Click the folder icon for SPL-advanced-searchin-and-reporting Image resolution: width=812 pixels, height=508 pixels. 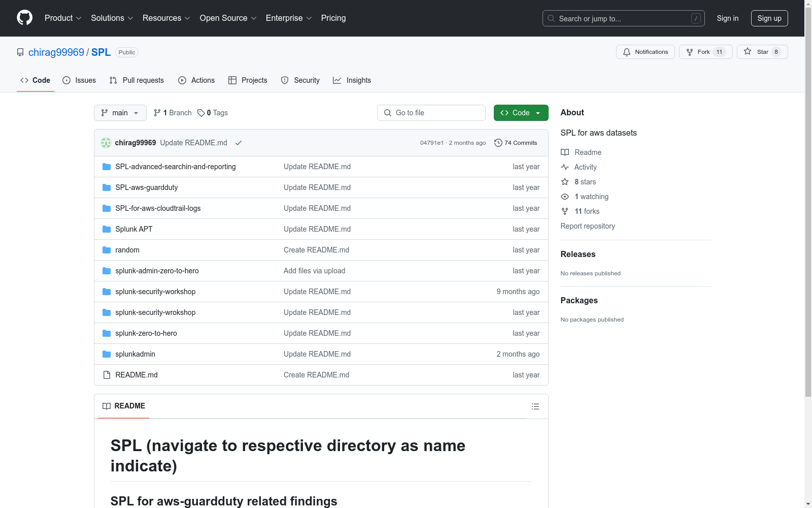pos(107,167)
